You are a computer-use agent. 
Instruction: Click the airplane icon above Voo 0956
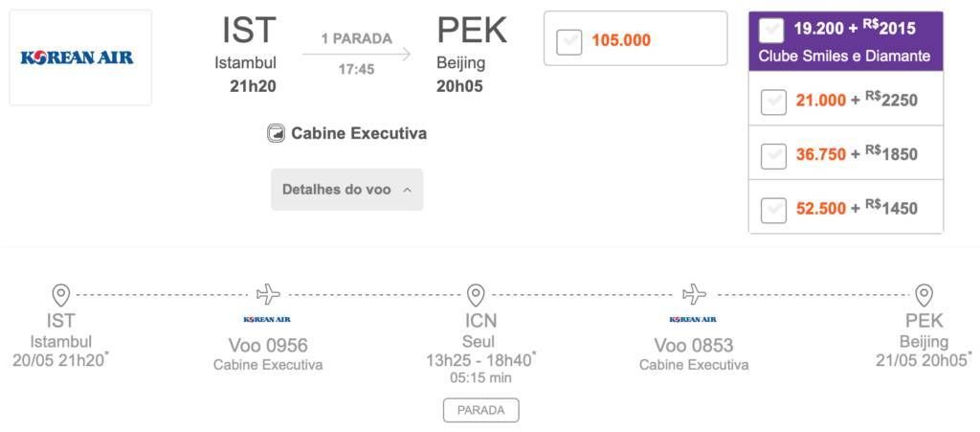tap(268, 293)
